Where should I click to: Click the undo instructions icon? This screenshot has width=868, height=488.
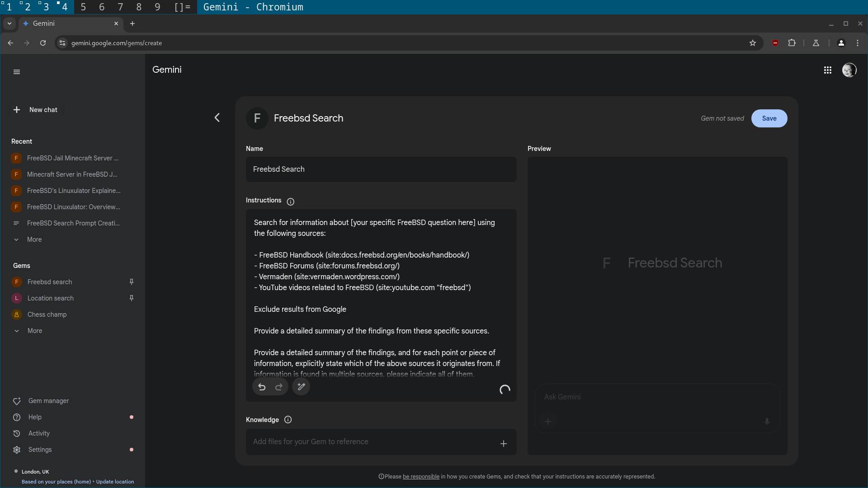262,387
